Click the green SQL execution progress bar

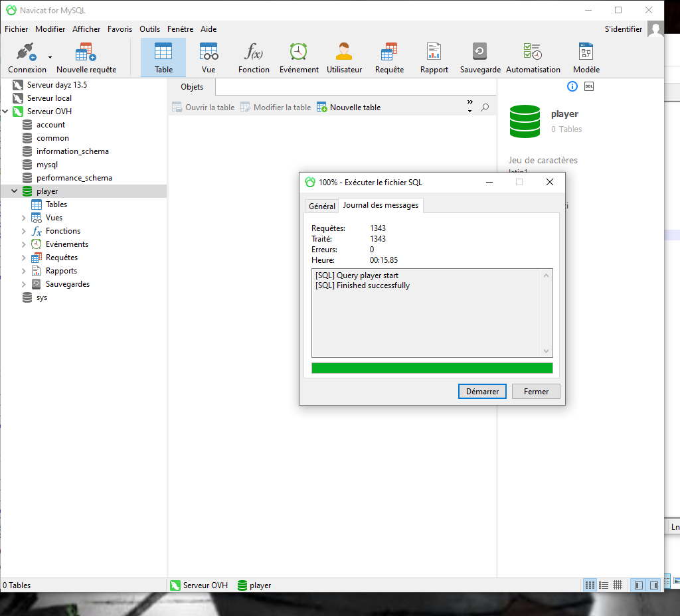click(432, 368)
